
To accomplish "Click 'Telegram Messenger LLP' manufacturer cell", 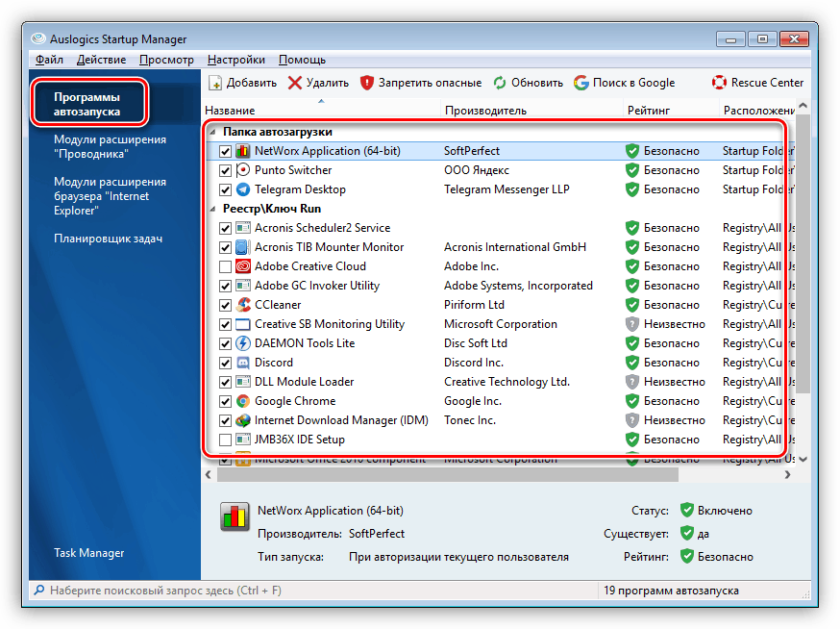I will (506, 189).
